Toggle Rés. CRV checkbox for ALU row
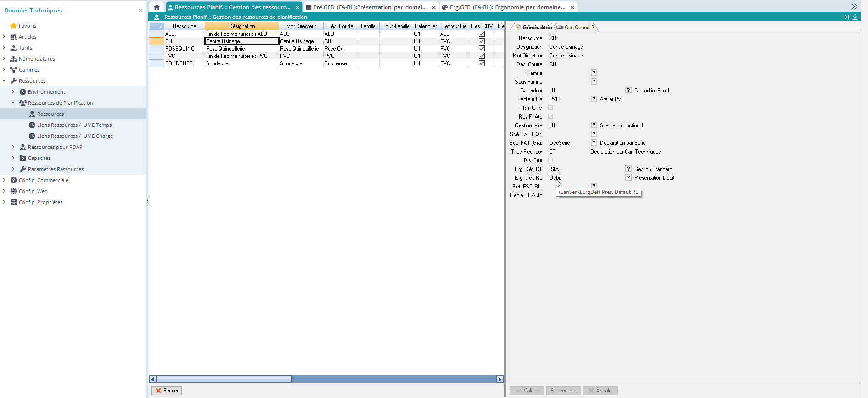The image size is (868, 398). pyautogui.click(x=482, y=34)
